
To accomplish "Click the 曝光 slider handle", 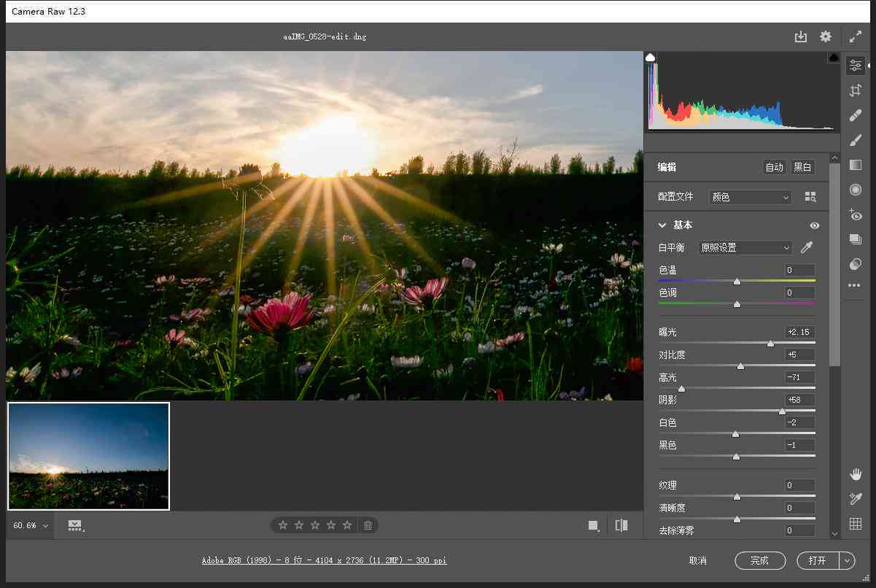I will click(770, 343).
